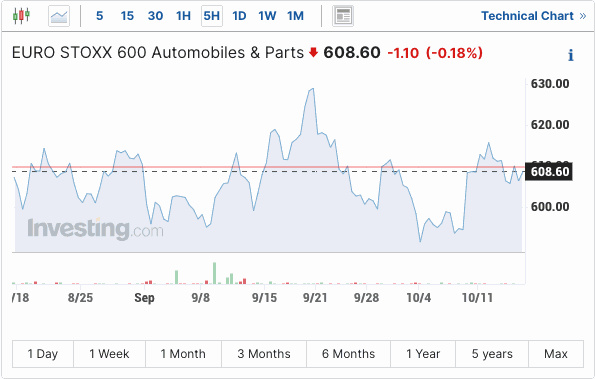Open the Technical Chart link

pos(534,16)
